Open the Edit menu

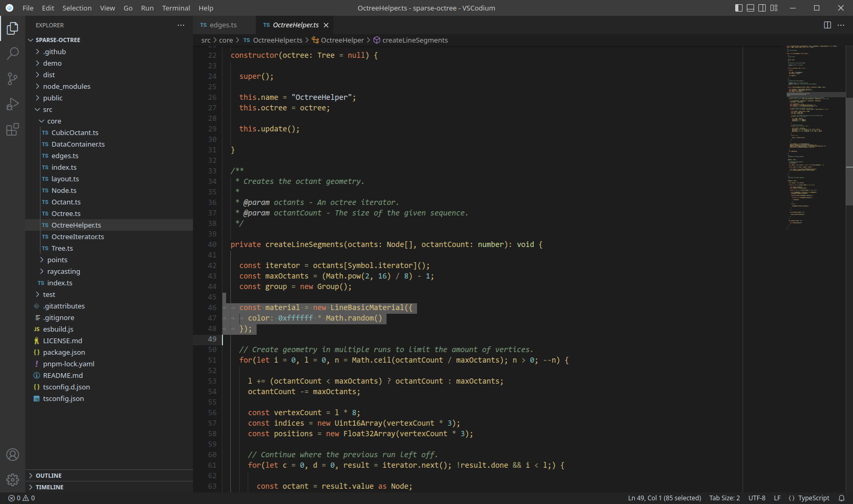tap(48, 8)
